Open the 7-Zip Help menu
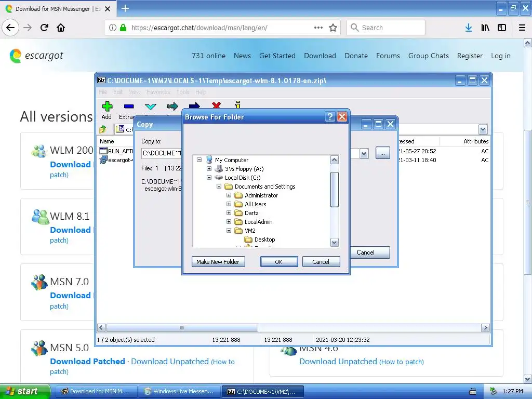This screenshot has width=532, height=399. pos(201,92)
